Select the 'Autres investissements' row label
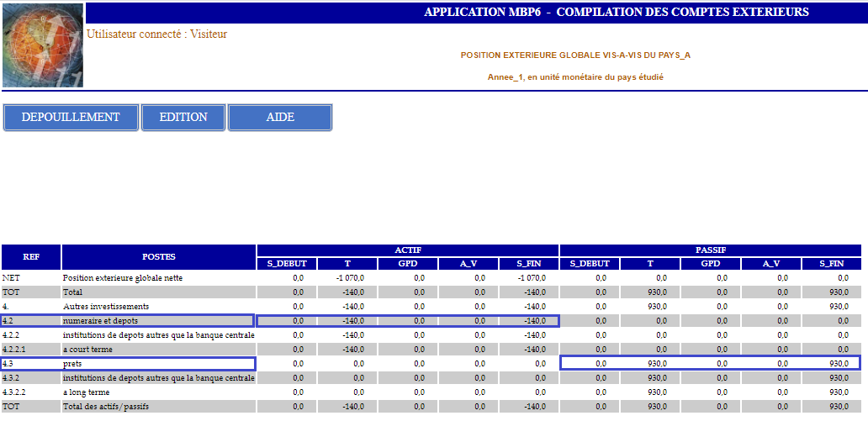Viewport: 868px width, 421px height. 105,307
